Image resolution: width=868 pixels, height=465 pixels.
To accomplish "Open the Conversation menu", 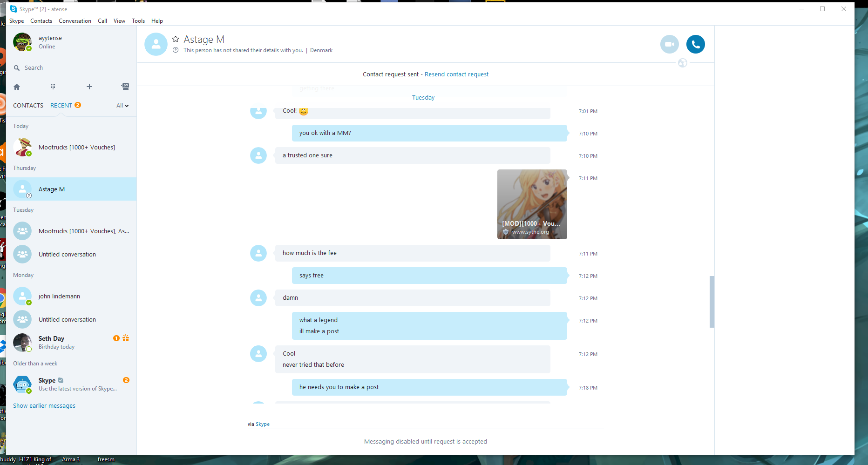I will pos(75,21).
